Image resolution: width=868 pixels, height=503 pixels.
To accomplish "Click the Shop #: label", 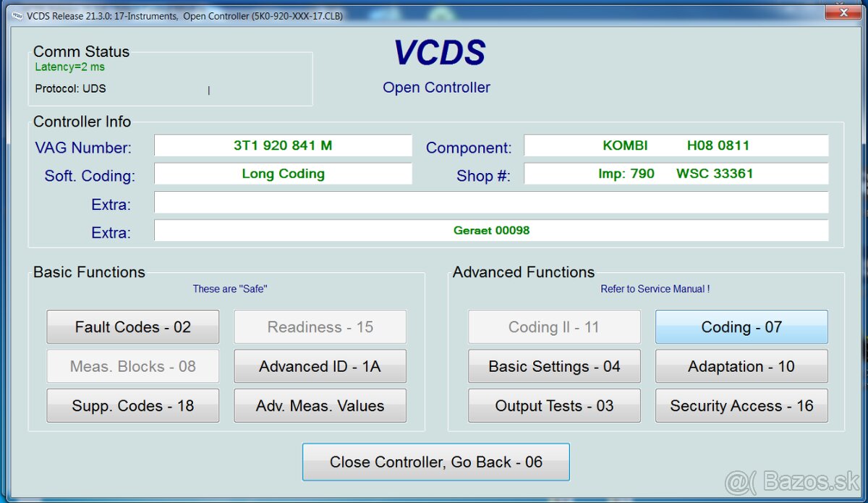I will click(483, 176).
